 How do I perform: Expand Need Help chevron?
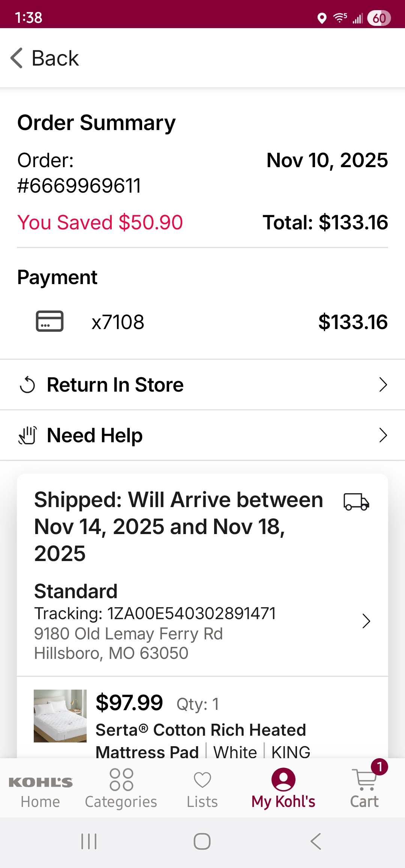coord(383,435)
